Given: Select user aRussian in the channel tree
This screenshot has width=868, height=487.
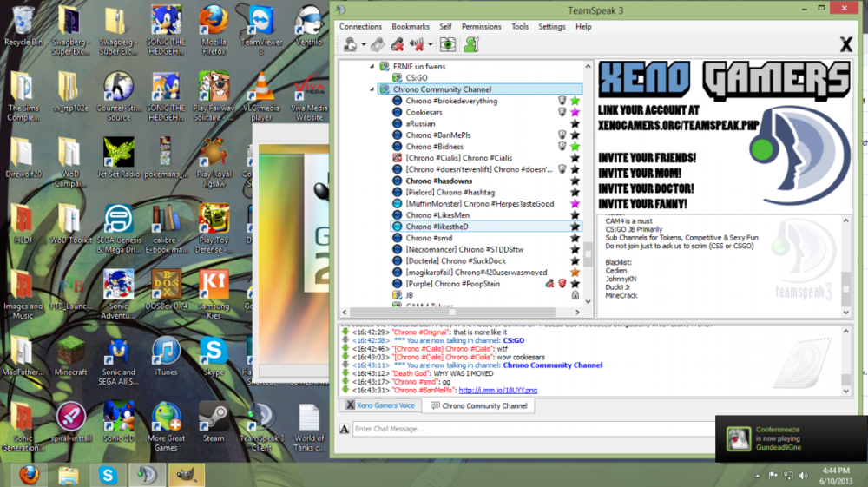Looking at the screenshot, I should pos(420,123).
